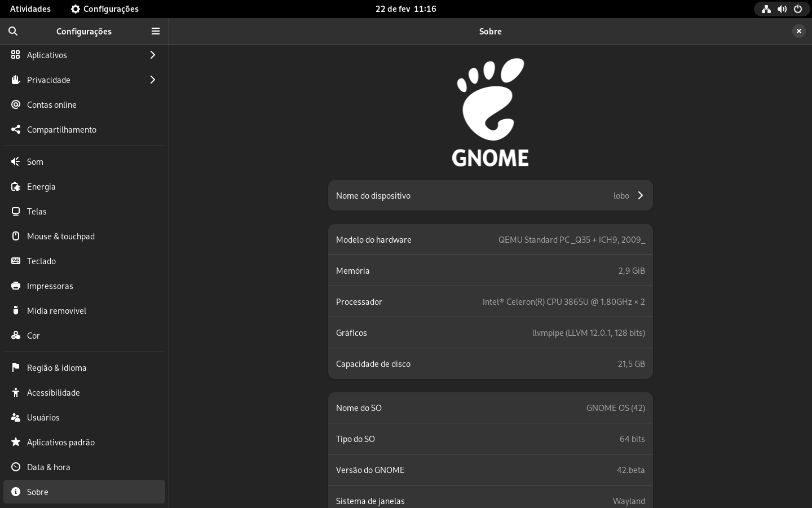Go to Teclado settings
This screenshot has height=508, width=812.
pos(85,261)
